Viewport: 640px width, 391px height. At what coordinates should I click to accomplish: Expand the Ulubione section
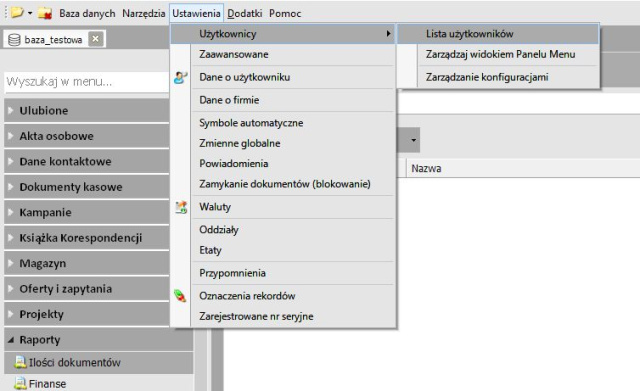tap(86, 111)
